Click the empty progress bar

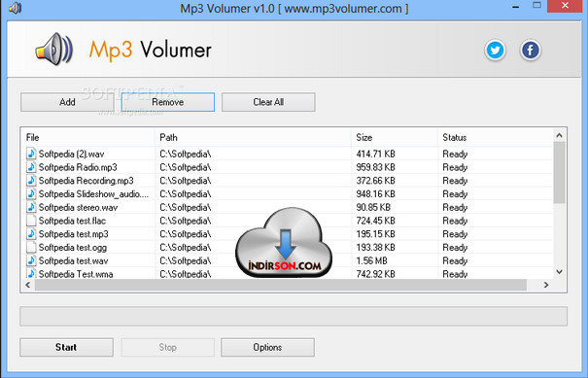point(294,316)
